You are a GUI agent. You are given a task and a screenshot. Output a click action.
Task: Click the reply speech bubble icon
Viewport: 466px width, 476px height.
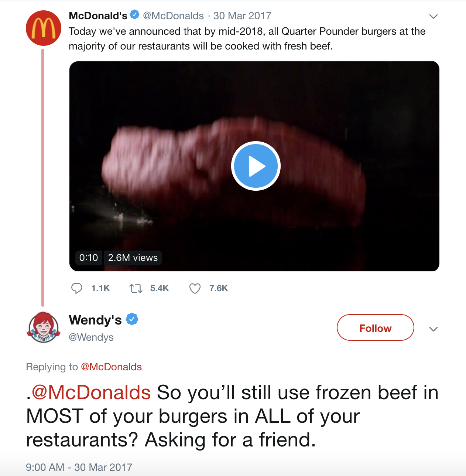click(x=77, y=288)
